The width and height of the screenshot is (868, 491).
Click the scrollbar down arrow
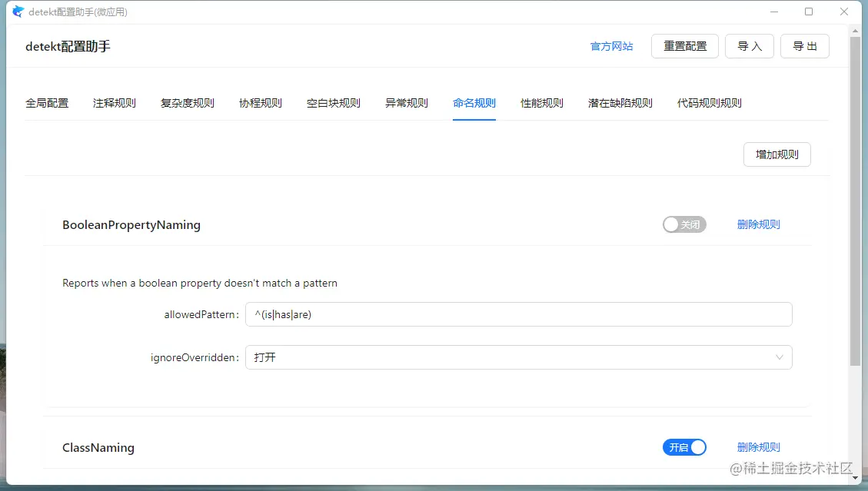[855, 477]
